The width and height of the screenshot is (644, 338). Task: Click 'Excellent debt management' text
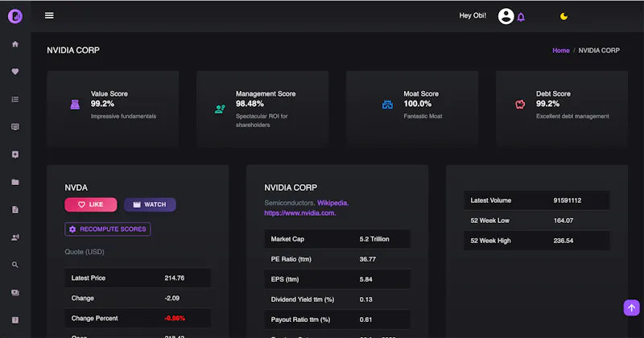point(572,116)
